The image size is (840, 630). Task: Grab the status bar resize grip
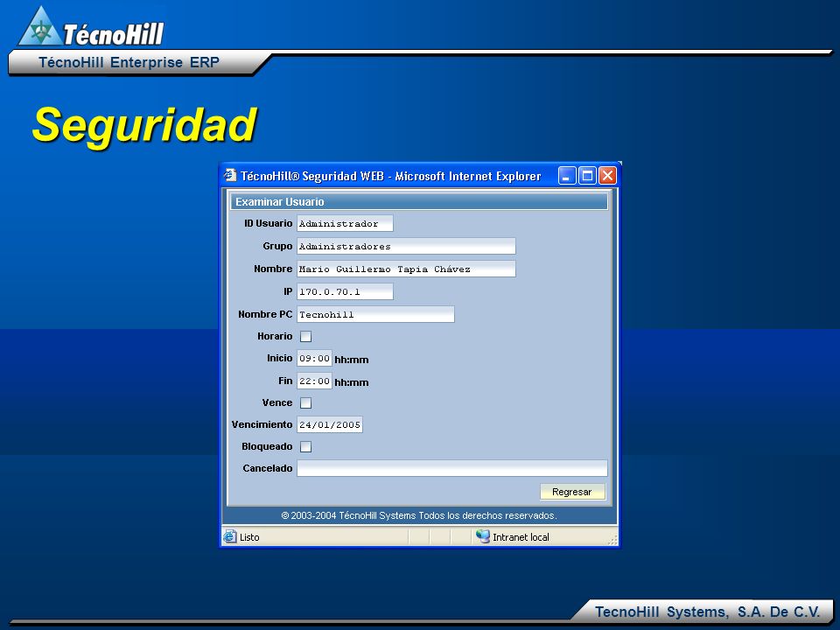[612, 540]
